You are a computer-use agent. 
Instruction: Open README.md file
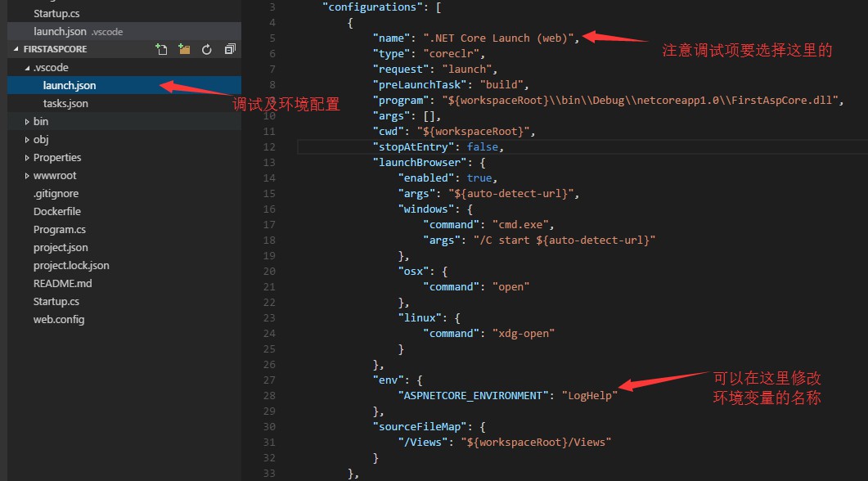(62, 283)
